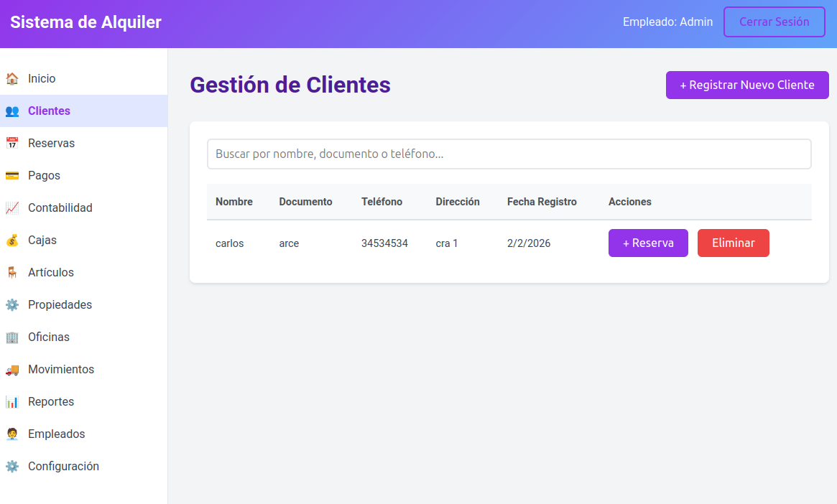Delete client carlos with Eliminar
837x504 pixels.
pos(734,243)
